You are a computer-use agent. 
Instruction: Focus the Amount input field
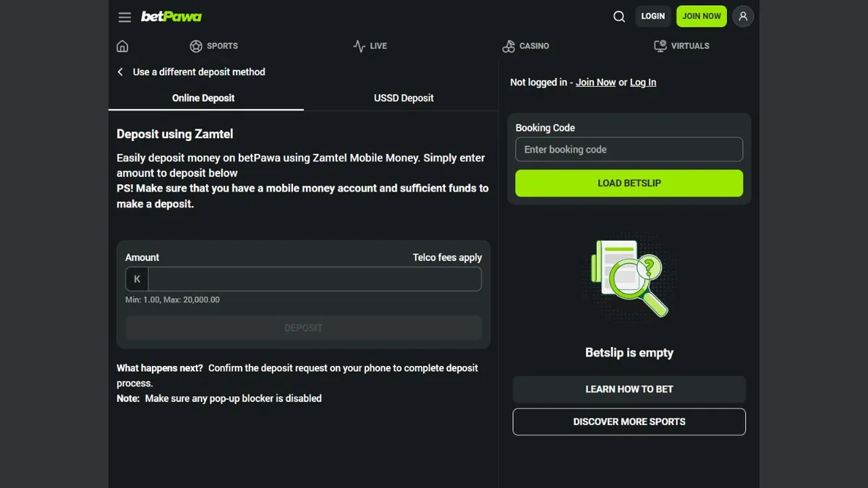tap(315, 279)
